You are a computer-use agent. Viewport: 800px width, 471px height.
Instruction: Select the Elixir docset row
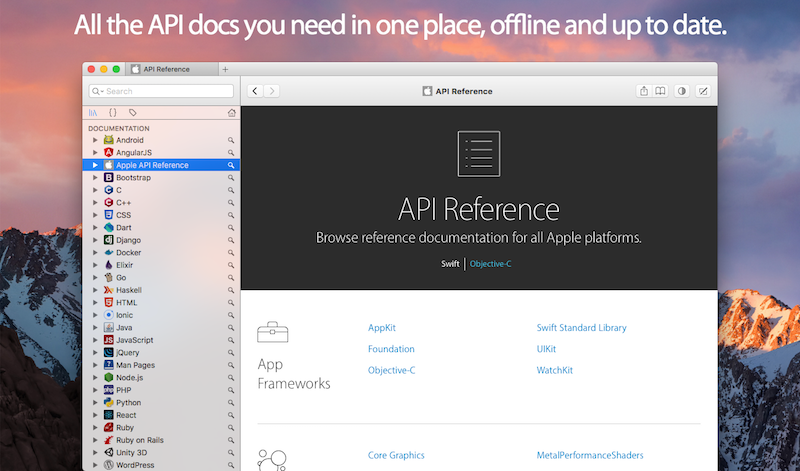tap(161, 265)
